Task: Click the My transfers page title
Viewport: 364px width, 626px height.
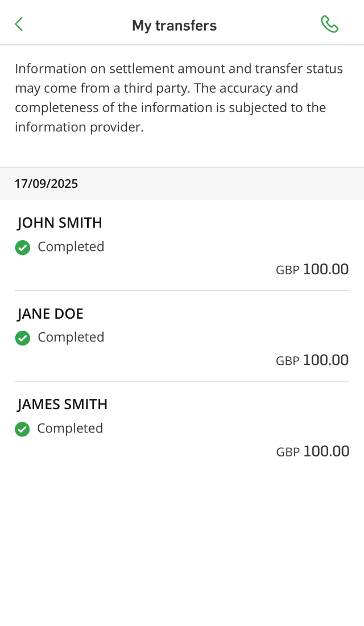Action: pyautogui.click(x=174, y=26)
